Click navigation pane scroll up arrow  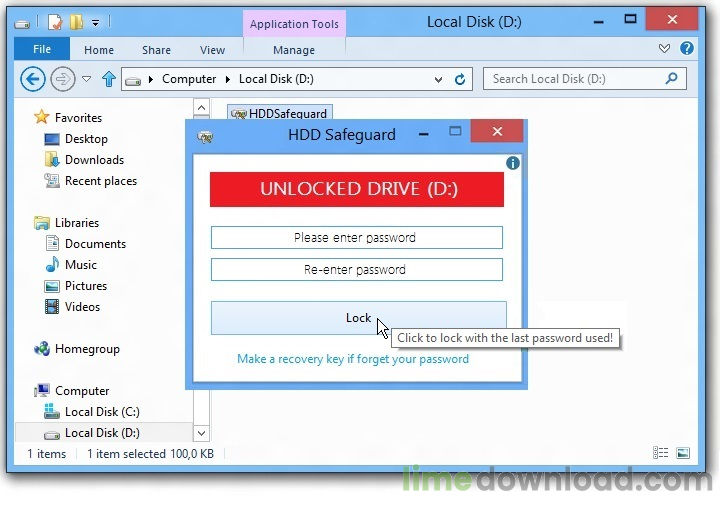(202, 108)
